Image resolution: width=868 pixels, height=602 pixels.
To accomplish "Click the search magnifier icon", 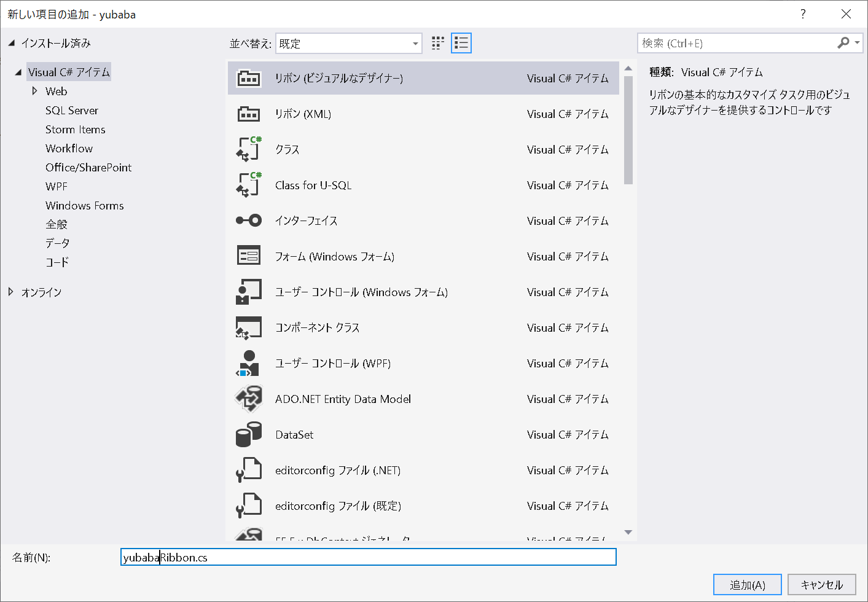I will click(843, 43).
